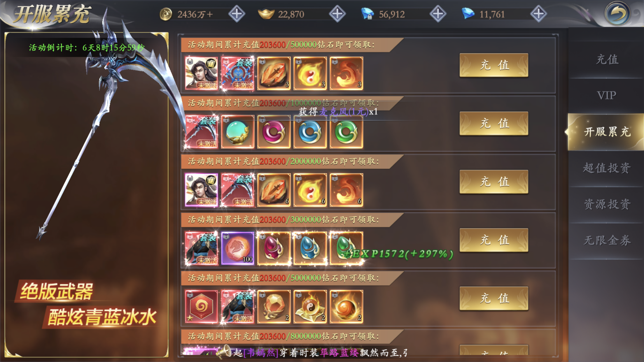Screen dimensions: 644x362
Task: Click the 充值 button for the 3000000 diamond tier
Action: 494,240
